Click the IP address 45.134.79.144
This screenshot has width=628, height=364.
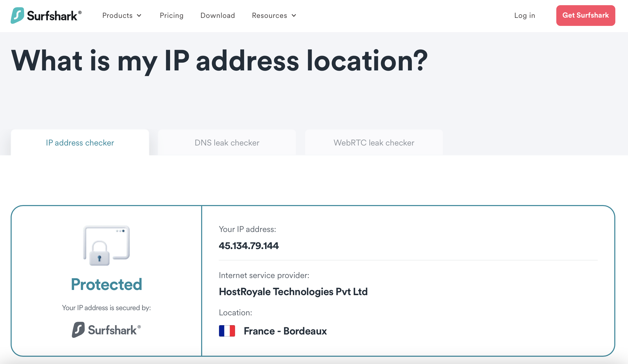(249, 246)
